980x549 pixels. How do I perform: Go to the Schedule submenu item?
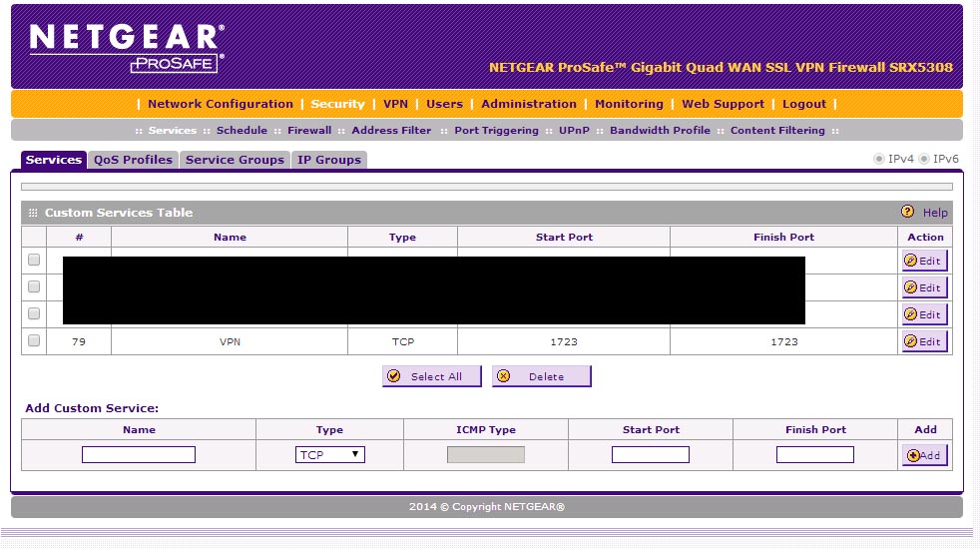coord(242,130)
